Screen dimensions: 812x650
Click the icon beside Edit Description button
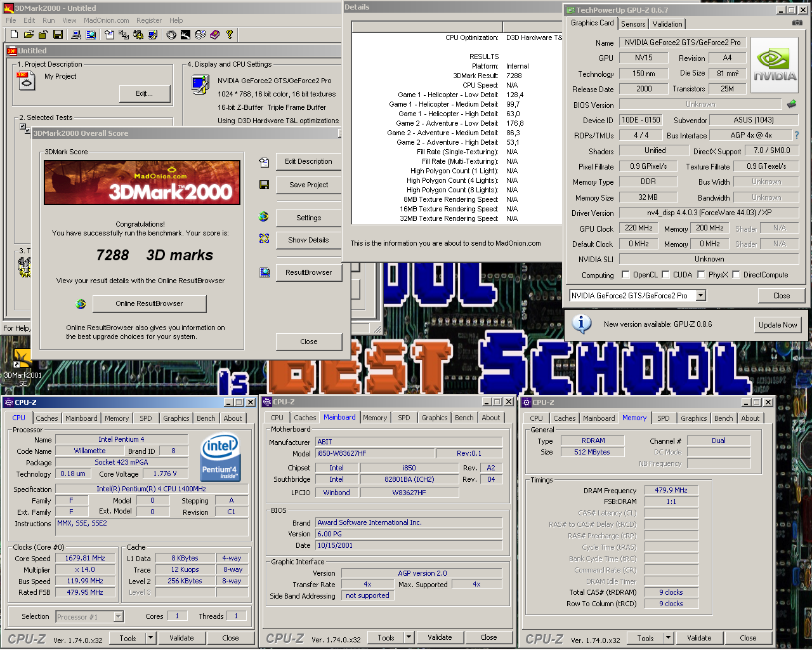264,162
